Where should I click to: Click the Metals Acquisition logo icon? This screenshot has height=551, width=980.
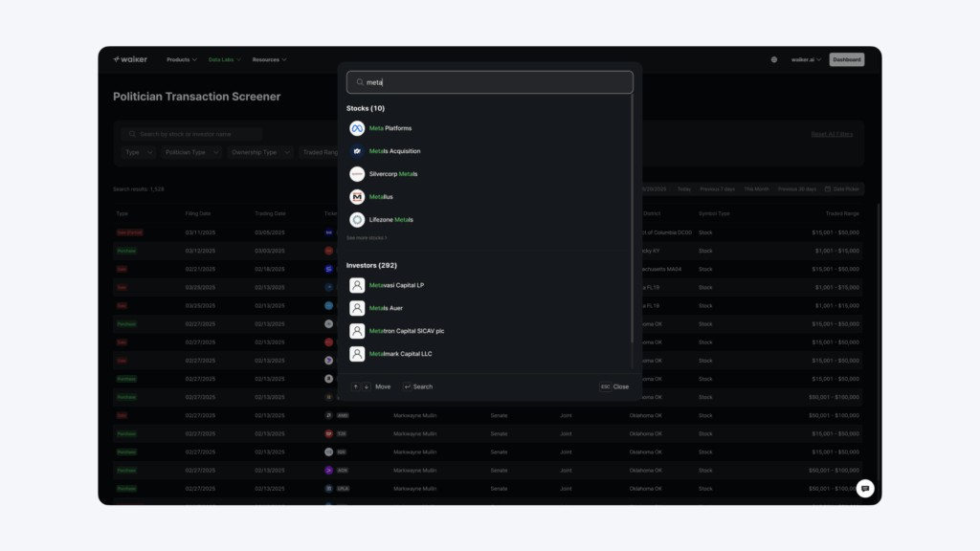tap(357, 151)
